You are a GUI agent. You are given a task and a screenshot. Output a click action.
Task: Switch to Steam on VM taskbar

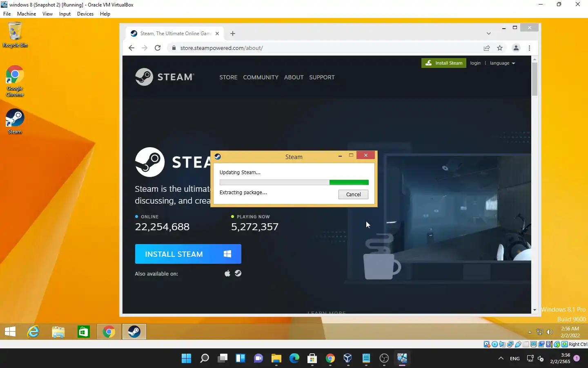(134, 332)
